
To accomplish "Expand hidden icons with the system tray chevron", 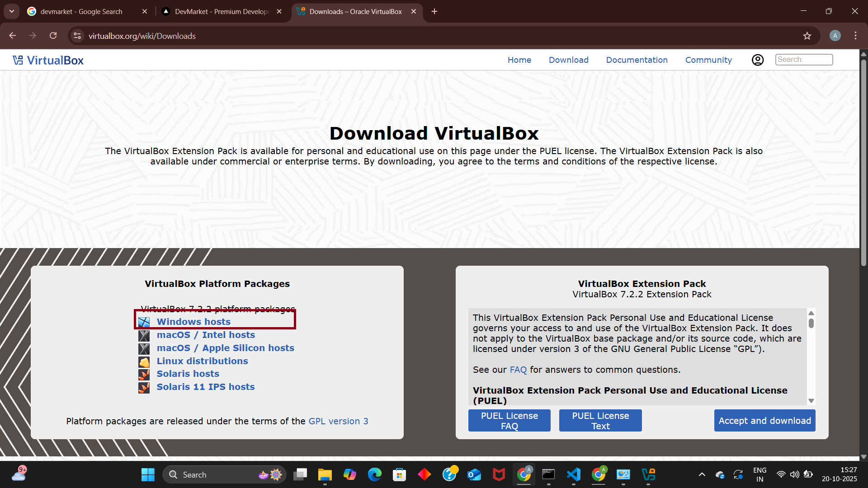I will pyautogui.click(x=702, y=474).
